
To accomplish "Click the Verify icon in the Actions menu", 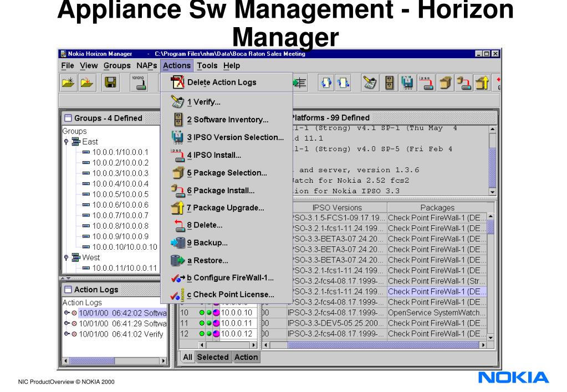I will (177, 101).
